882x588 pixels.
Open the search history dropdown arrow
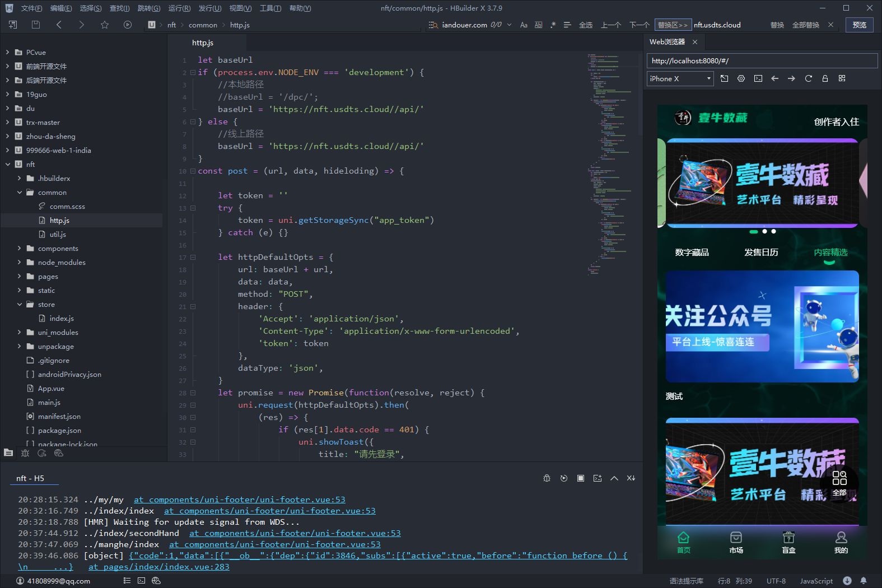(509, 25)
